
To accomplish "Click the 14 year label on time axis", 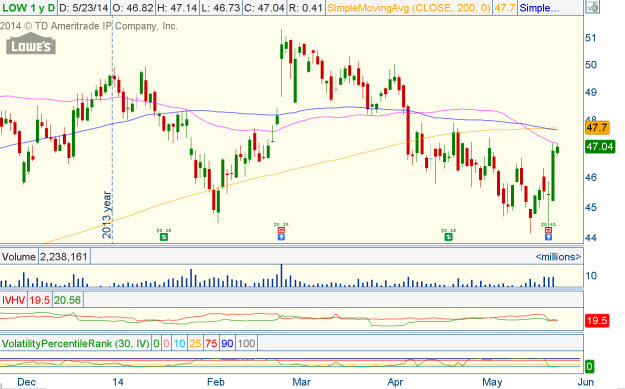I will coord(118,382).
